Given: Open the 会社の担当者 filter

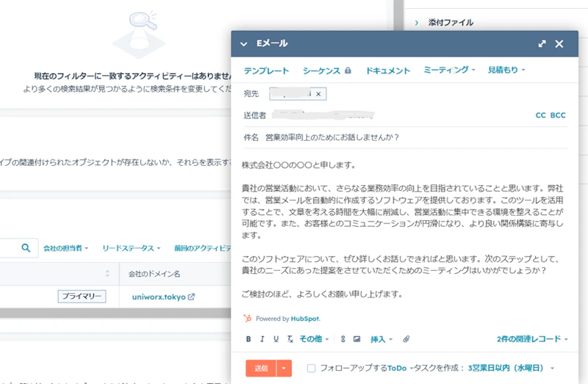Looking at the screenshot, I should click(65, 248).
